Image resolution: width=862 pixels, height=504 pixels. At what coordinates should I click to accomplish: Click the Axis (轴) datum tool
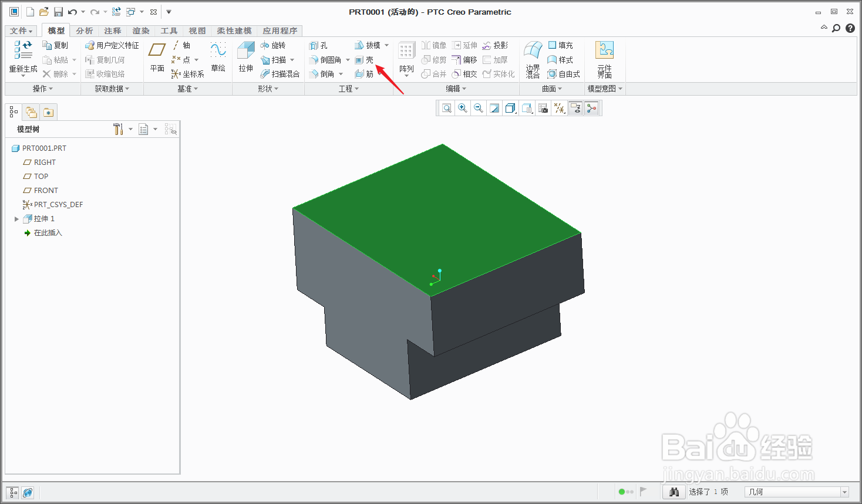[x=181, y=45]
